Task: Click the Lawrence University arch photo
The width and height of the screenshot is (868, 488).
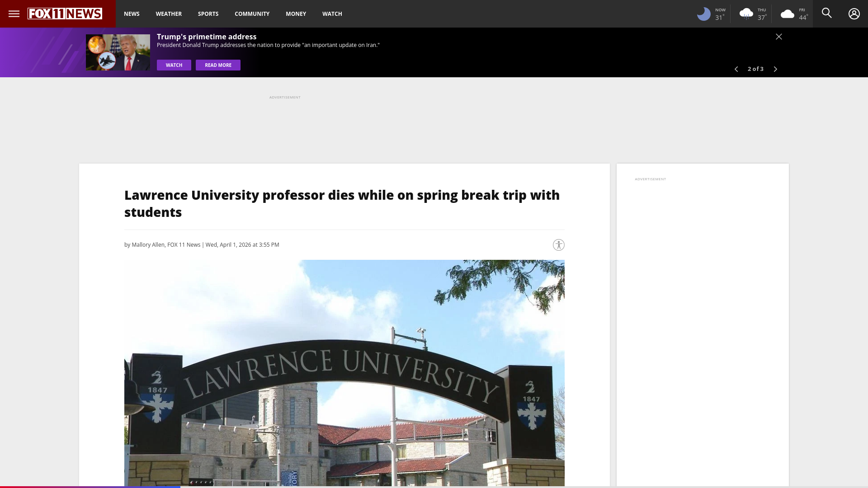Action: pos(344,373)
